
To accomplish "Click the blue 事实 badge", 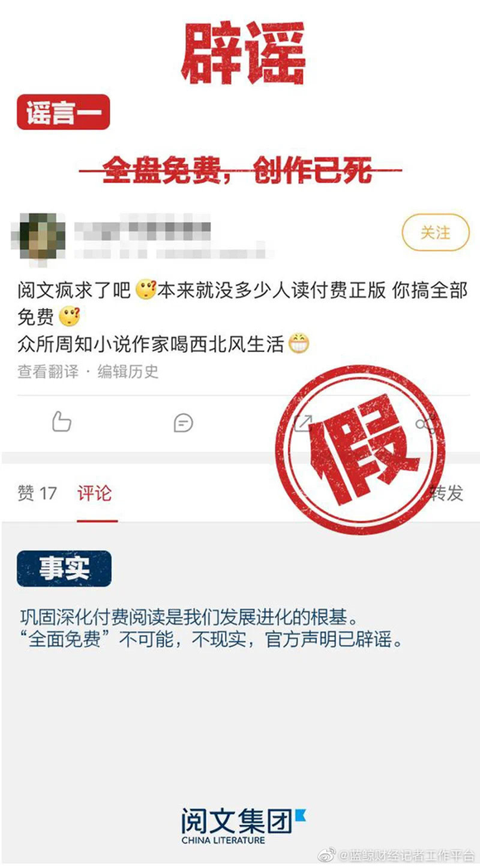I will [x=65, y=568].
